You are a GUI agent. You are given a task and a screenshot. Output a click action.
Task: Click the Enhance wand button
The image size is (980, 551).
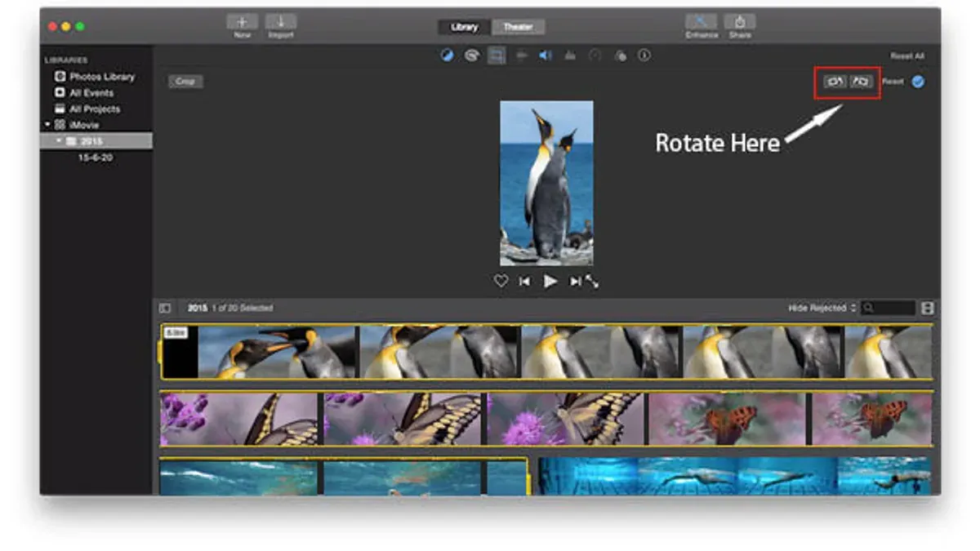point(701,21)
